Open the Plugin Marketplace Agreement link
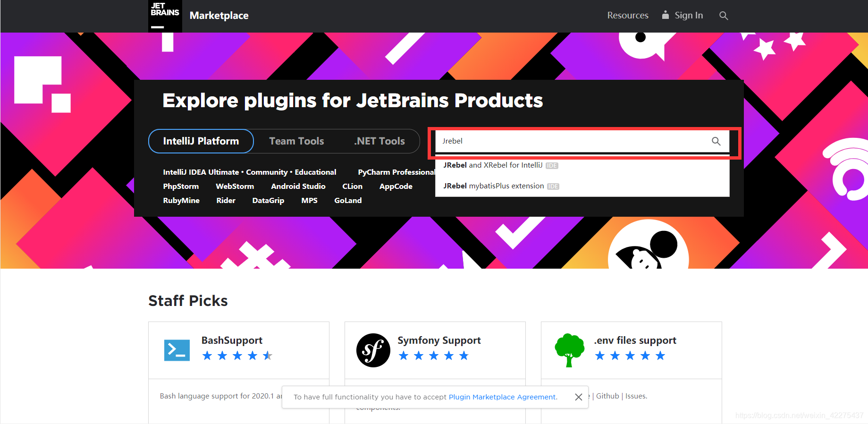 [502, 397]
